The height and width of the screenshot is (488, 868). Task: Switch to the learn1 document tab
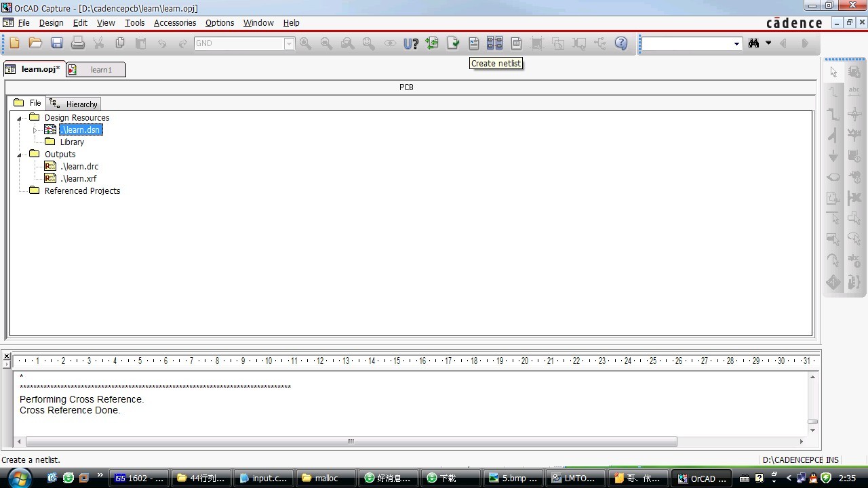[96, 69]
